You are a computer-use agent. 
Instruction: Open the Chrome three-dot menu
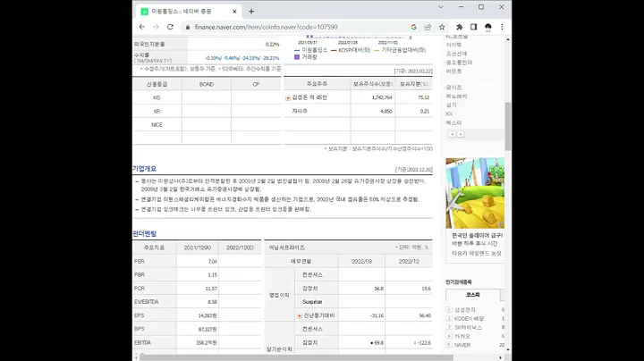click(x=502, y=27)
